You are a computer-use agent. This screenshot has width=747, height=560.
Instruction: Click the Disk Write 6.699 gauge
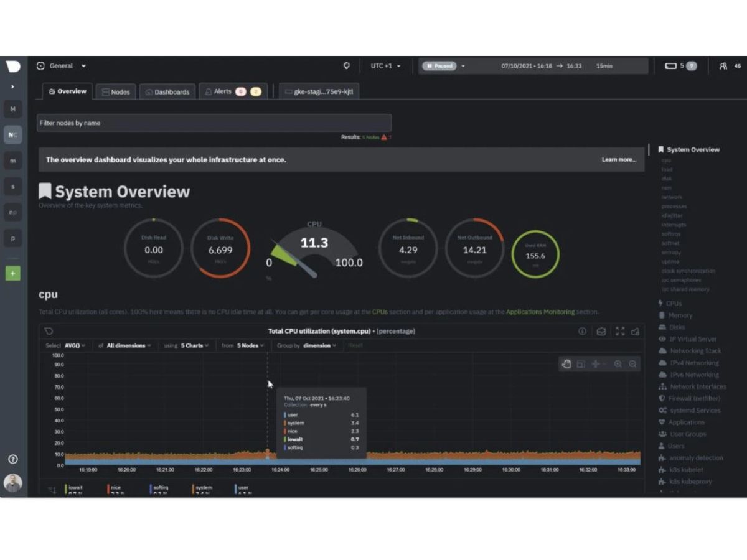[220, 249]
